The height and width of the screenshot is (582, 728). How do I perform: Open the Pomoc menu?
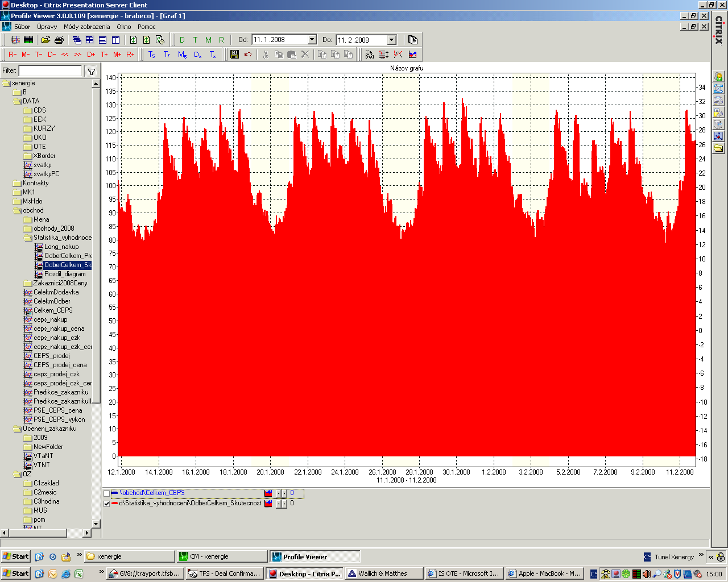pos(146,27)
